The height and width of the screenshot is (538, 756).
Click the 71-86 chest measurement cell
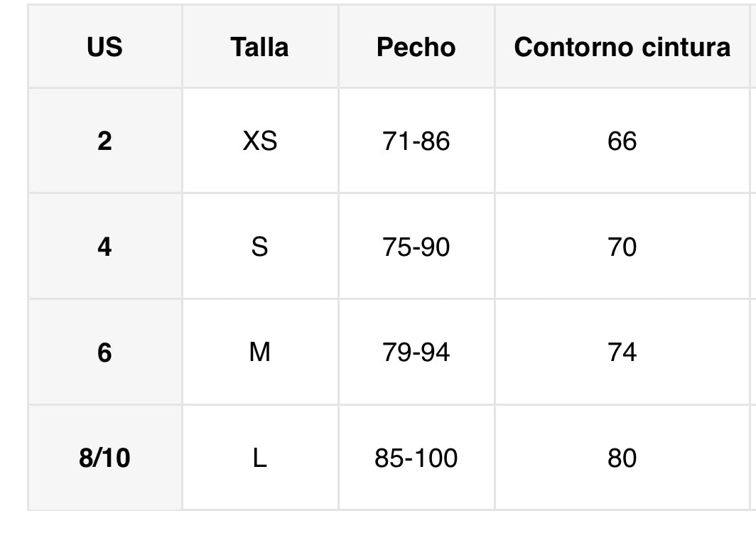(x=416, y=141)
